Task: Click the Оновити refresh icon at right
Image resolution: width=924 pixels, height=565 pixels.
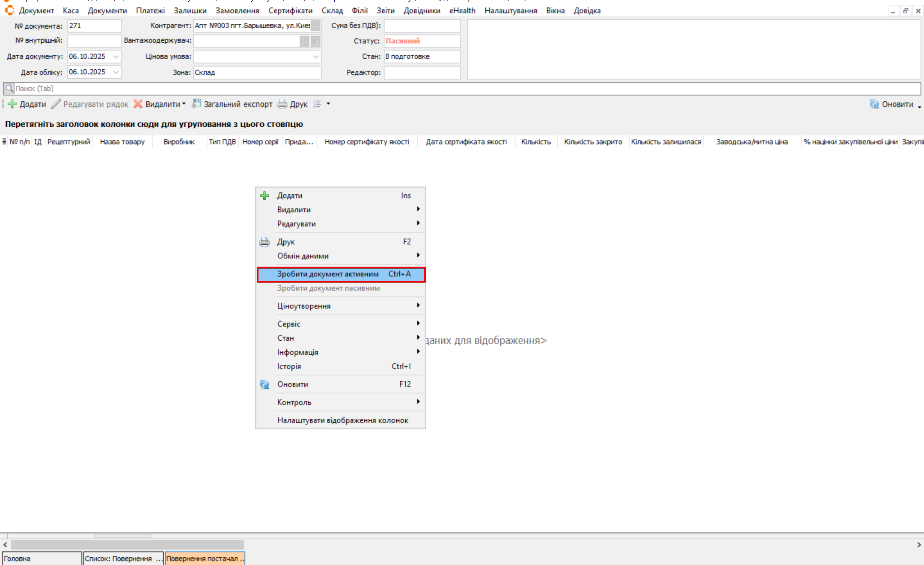Action: pyautogui.click(x=874, y=104)
